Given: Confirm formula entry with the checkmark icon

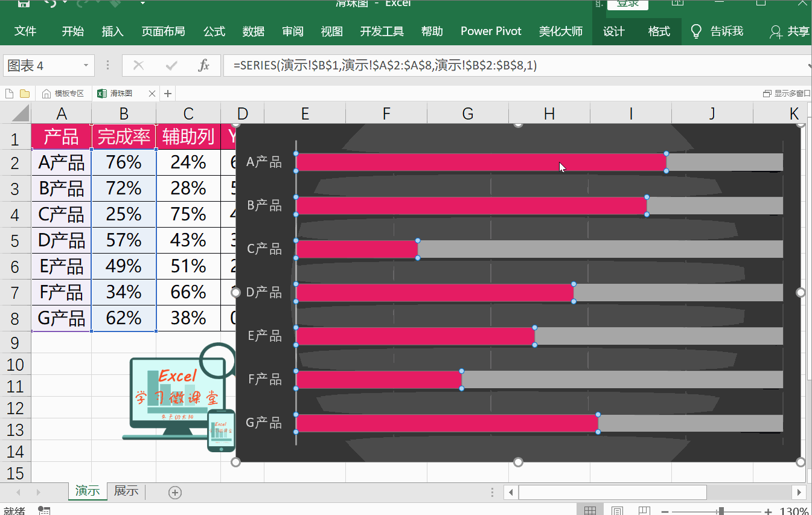Looking at the screenshot, I should pyautogui.click(x=171, y=65).
